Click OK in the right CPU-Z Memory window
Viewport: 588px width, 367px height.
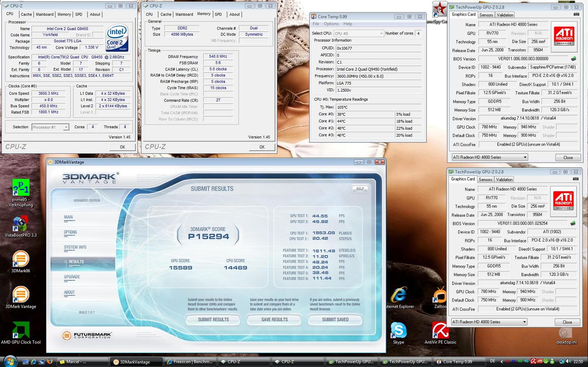click(x=262, y=147)
